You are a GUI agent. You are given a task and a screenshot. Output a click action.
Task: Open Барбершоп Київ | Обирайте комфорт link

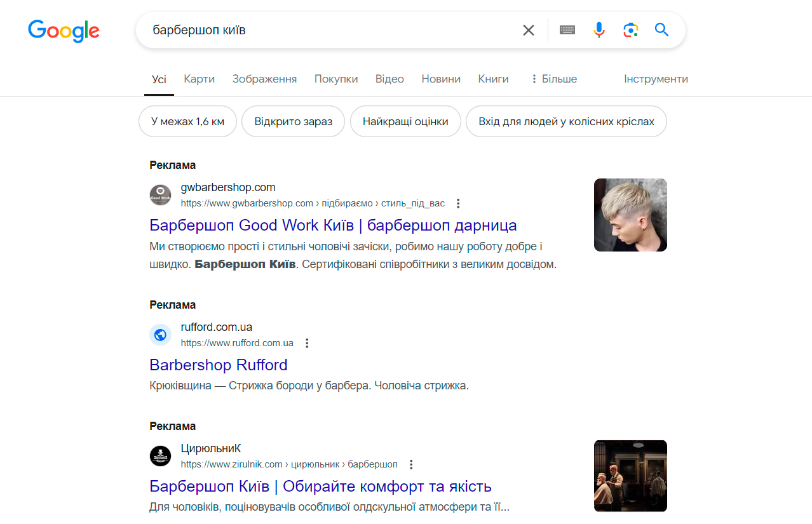coord(320,486)
